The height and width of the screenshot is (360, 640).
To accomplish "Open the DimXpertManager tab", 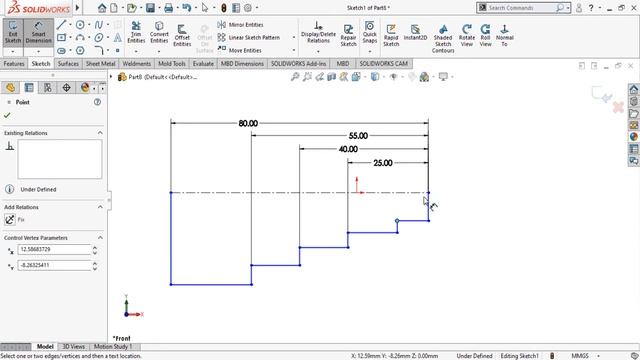I will click(x=66, y=88).
